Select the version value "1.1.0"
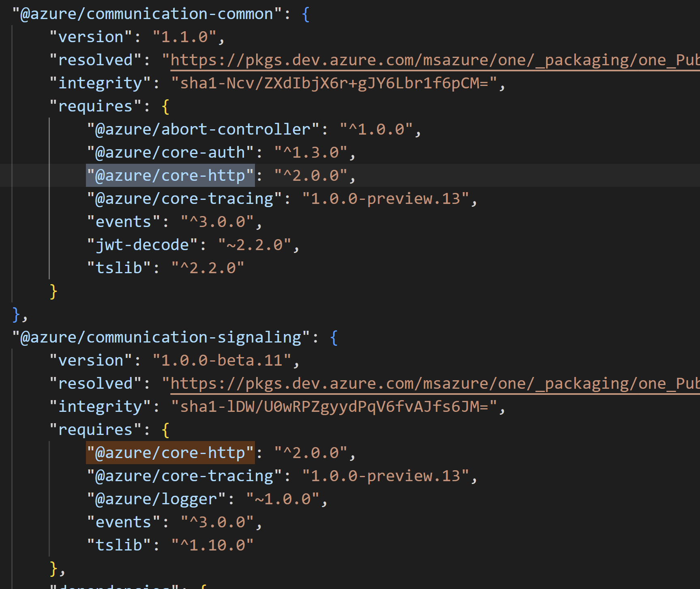This screenshot has height=589, width=700. tap(188, 36)
